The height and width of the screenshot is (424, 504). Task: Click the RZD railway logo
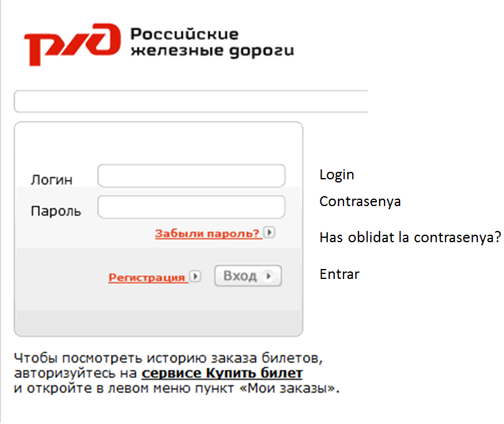(x=72, y=44)
